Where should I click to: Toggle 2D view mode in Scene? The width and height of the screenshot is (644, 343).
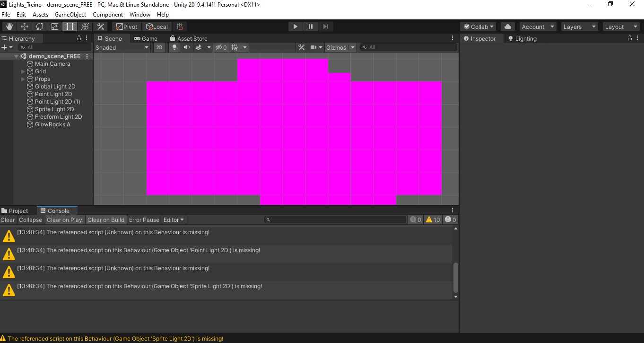pyautogui.click(x=159, y=47)
